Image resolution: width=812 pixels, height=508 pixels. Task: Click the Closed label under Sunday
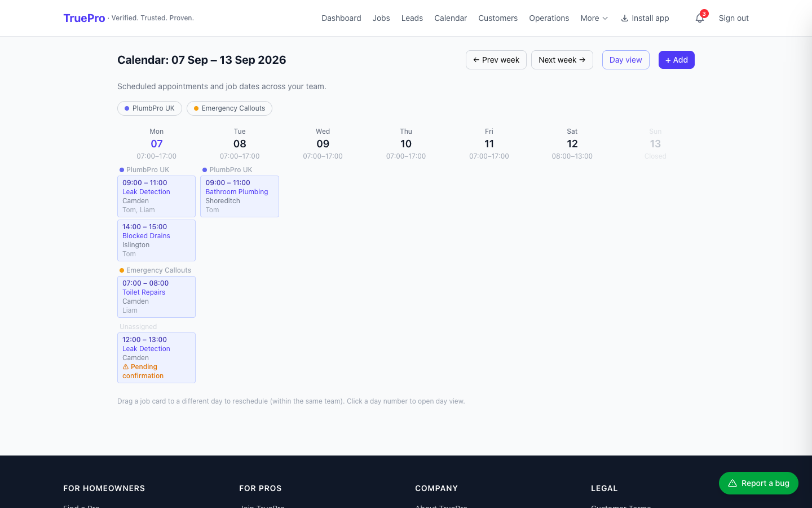655,156
